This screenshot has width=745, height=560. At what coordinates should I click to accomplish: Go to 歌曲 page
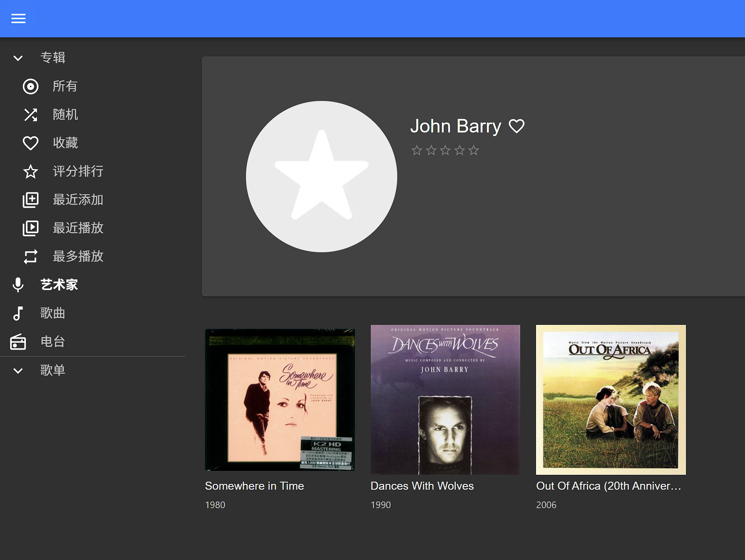tap(53, 313)
